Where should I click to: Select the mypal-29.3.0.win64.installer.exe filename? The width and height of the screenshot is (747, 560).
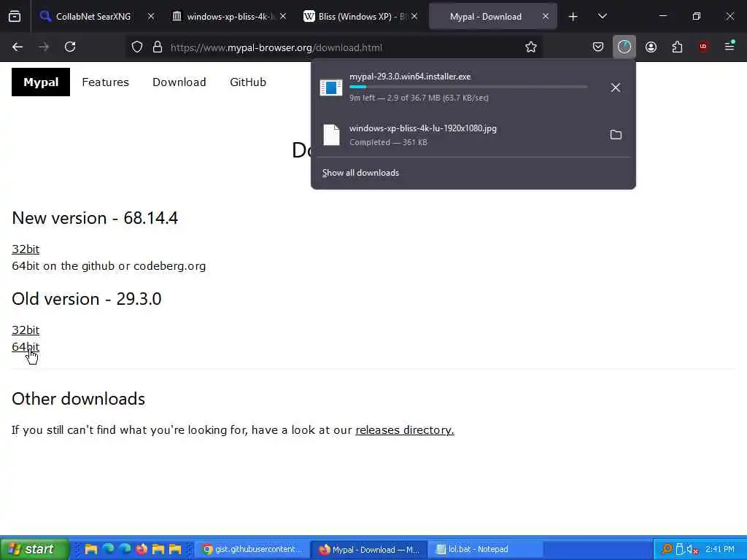click(410, 76)
